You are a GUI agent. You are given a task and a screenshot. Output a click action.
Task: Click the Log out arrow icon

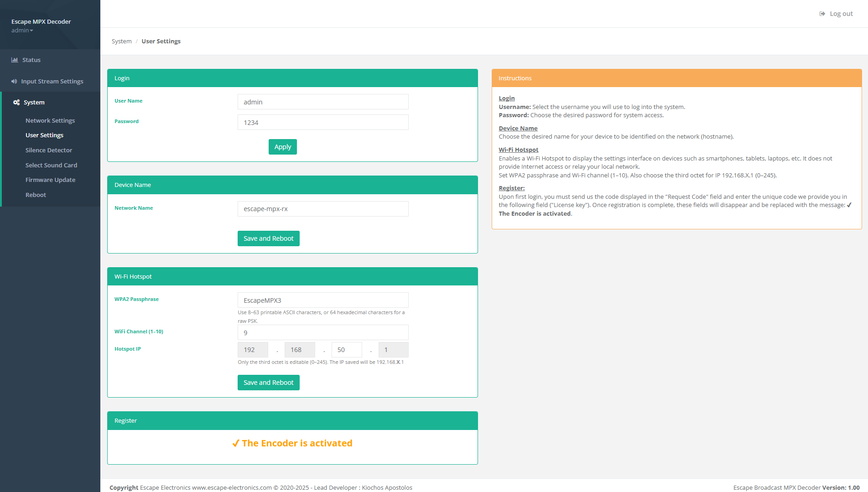tap(822, 14)
